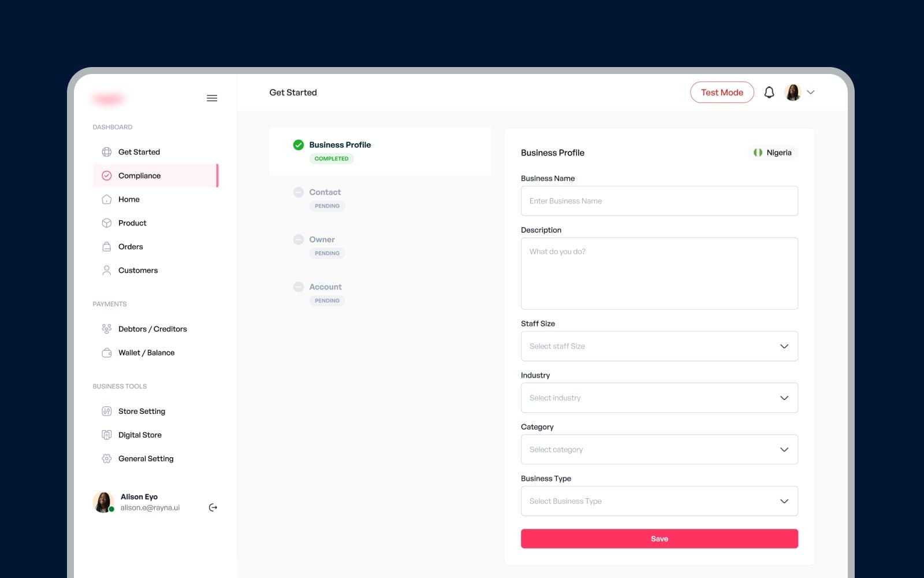Select the Contact pending step

325,192
